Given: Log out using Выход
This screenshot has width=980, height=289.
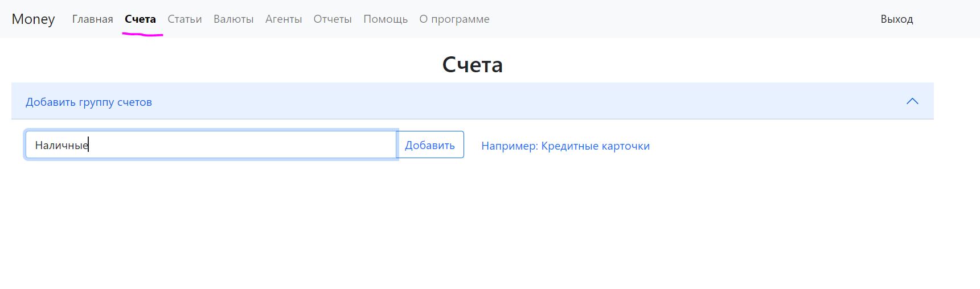Looking at the screenshot, I should pyautogui.click(x=896, y=19).
